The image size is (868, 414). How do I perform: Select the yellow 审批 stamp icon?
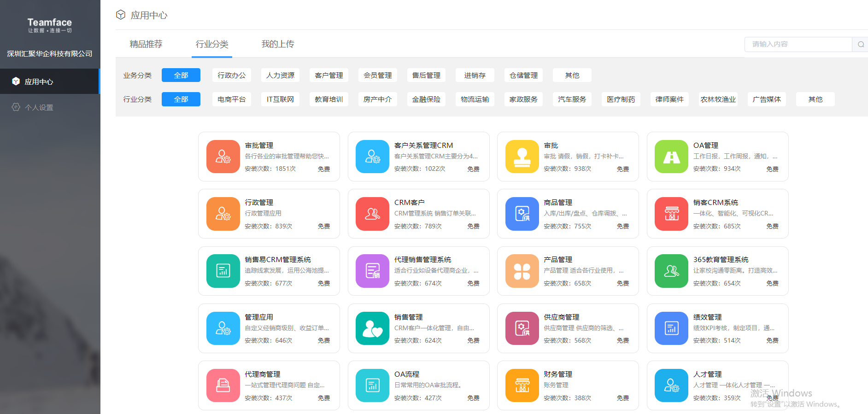coord(522,157)
